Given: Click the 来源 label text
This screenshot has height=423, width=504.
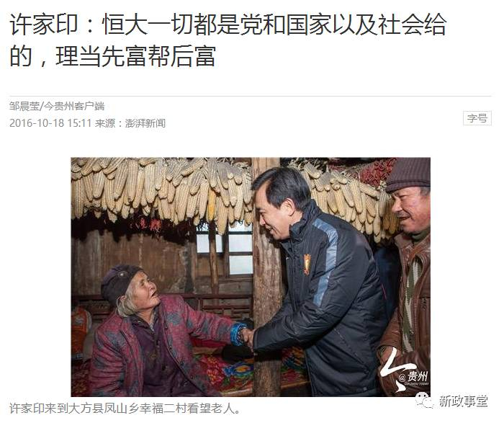Looking at the screenshot, I should [x=105, y=123].
